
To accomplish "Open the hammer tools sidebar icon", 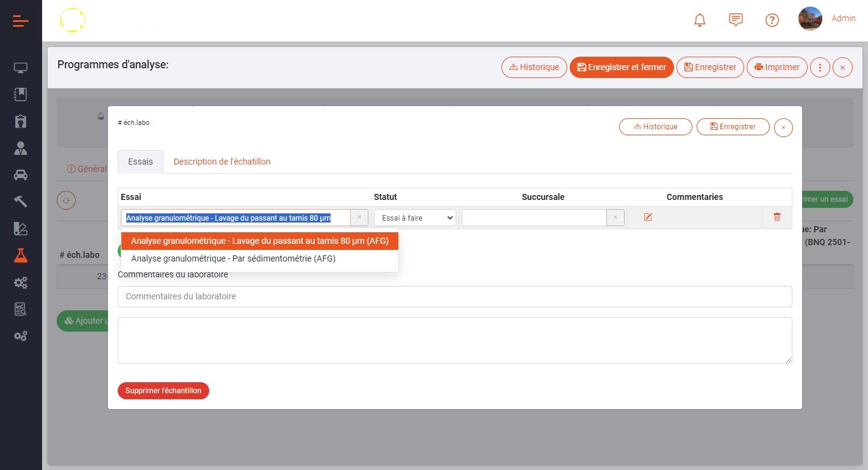I will pos(21,202).
